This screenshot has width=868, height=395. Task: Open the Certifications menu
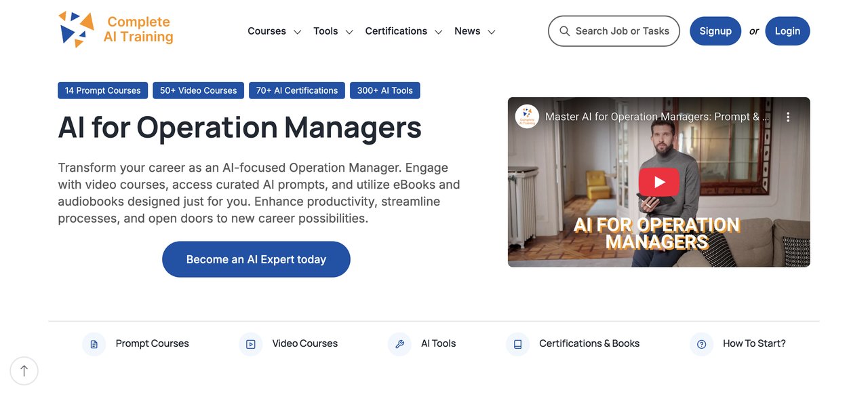pyautogui.click(x=396, y=31)
